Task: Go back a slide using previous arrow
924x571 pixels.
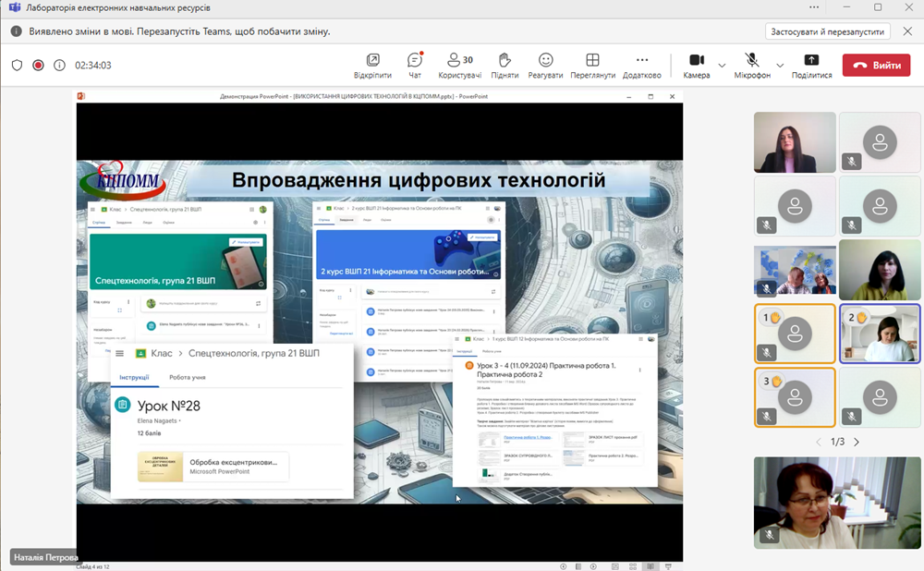Action: (563, 565)
